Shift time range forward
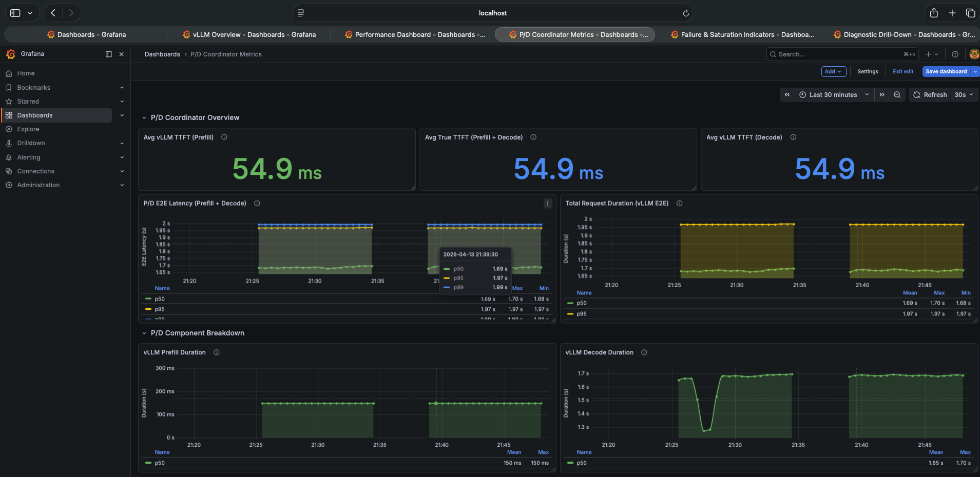 click(881, 95)
